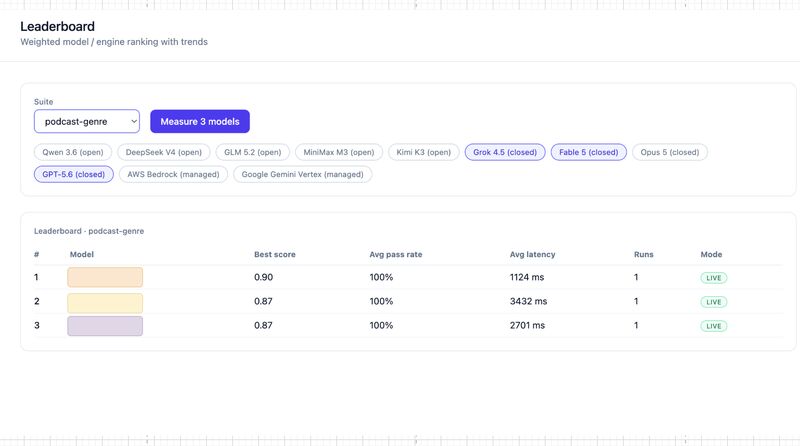Click the Leaderboard page heading
Image resolution: width=800 pixels, height=446 pixels.
coord(57,27)
